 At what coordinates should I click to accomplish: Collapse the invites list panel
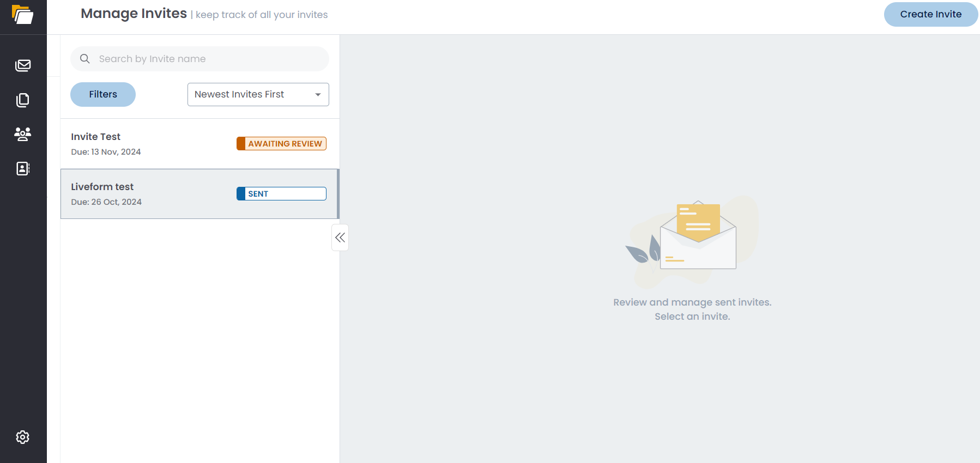pos(340,237)
